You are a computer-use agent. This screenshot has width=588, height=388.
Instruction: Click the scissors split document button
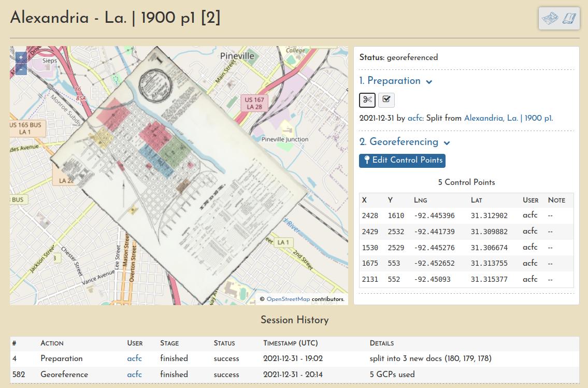point(367,99)
